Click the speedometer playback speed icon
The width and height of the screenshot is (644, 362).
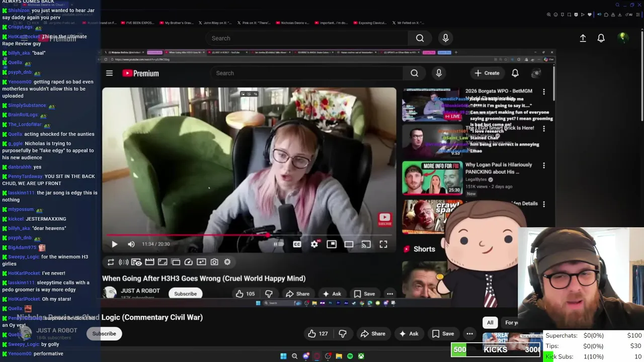pos(188,262)
